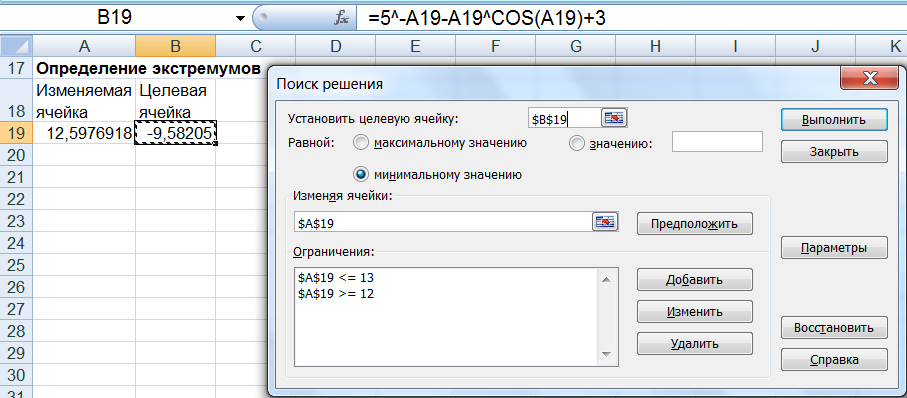Click the fx insert function icon
The image size is (907, 398).
tap(341, 19)
